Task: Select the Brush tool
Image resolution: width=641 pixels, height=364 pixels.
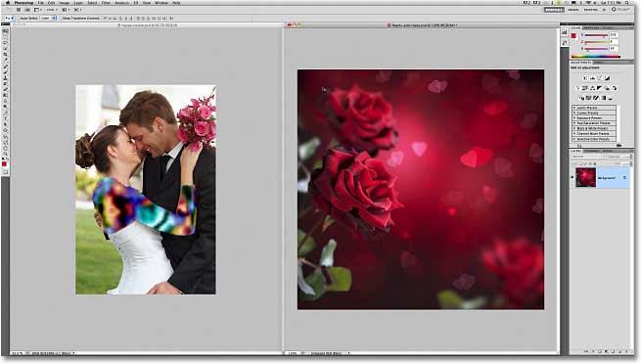Action: coord(5,71)
